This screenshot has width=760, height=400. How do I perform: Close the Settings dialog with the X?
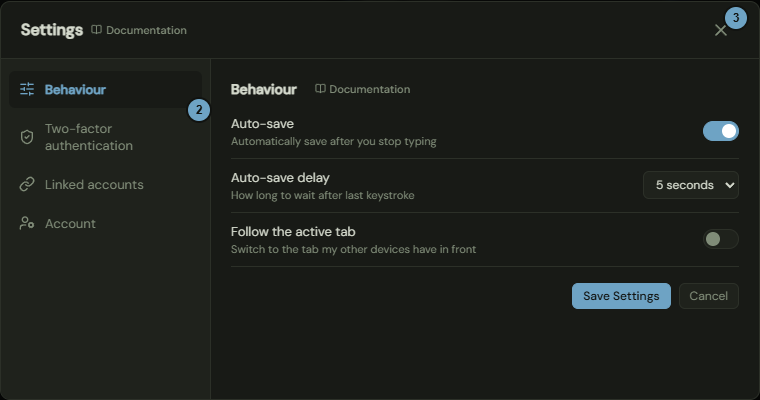point(721,30)
